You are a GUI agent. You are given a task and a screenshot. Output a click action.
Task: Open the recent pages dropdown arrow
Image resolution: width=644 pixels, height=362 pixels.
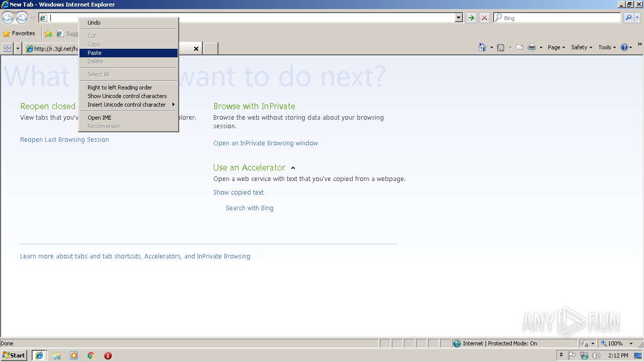pyautogui.click(x=33, y=18)
